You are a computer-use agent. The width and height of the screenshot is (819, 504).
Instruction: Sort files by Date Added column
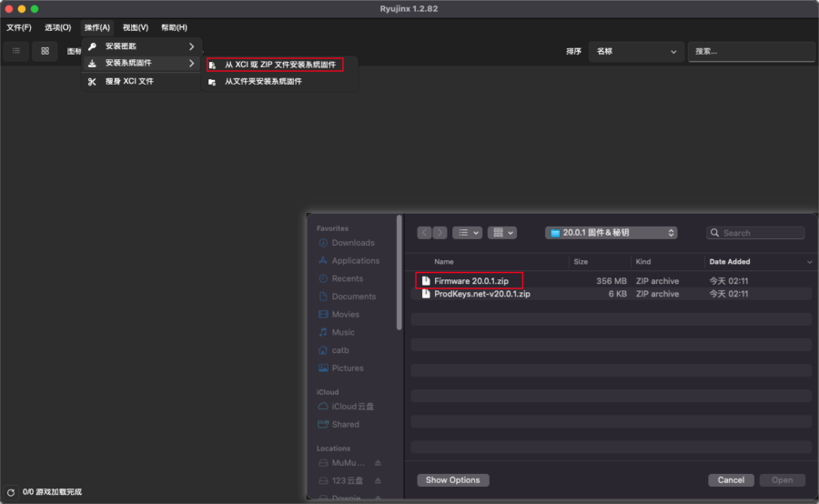click(729, 262)
